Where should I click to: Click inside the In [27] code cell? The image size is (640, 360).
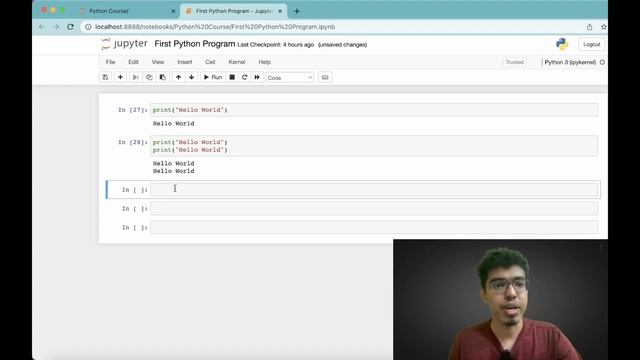(374, 110)
